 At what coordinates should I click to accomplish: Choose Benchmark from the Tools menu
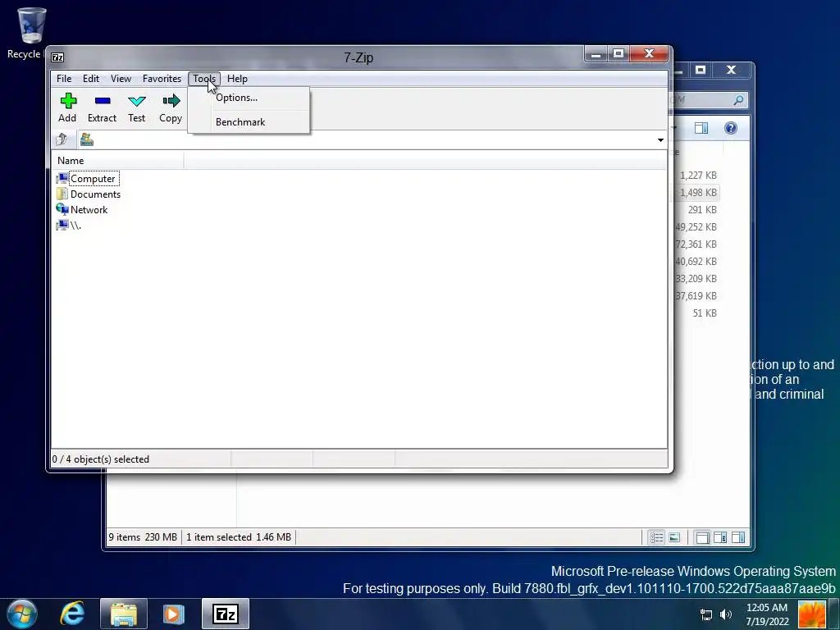(x=249, y=122)
